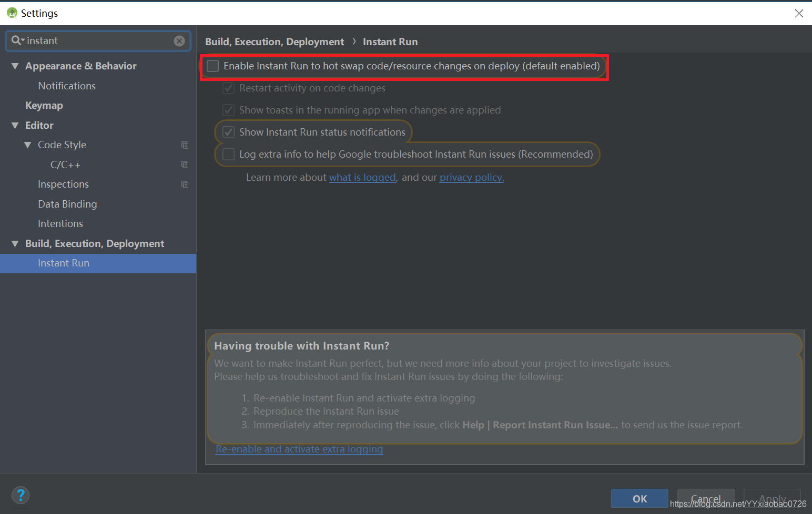812x514 pixels.
Task: Uncheck Show Instant Run status notifications
Action: (228, 132)
